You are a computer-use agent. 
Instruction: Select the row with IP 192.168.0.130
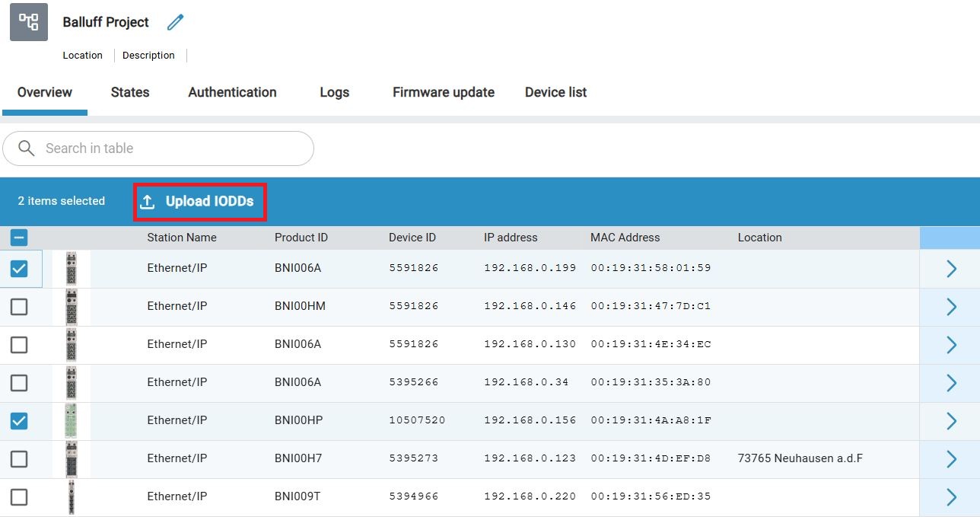pyautogui.click(x=19, y=345)
